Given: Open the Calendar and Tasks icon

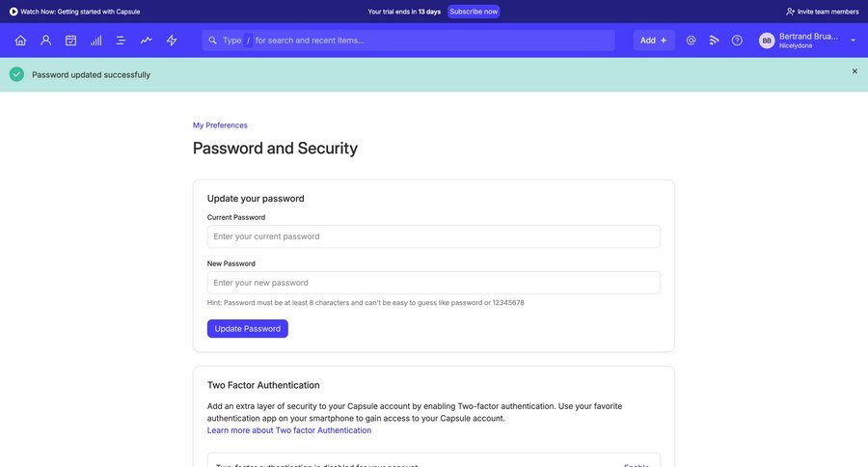Looking at the screenshot, I should tap(70, 41).
